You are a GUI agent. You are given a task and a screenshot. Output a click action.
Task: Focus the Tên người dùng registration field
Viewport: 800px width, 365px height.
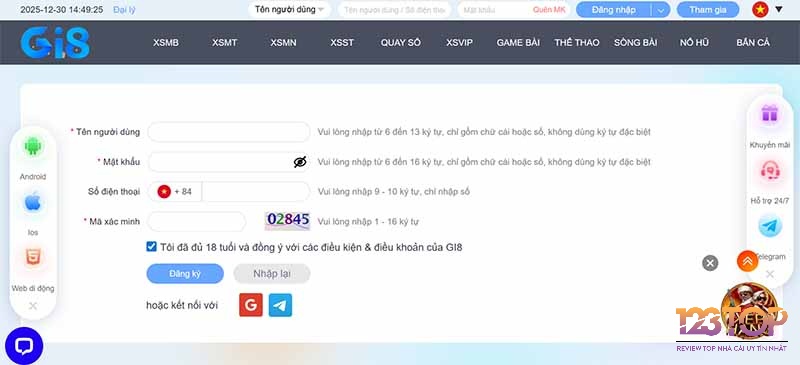point(229,132)
